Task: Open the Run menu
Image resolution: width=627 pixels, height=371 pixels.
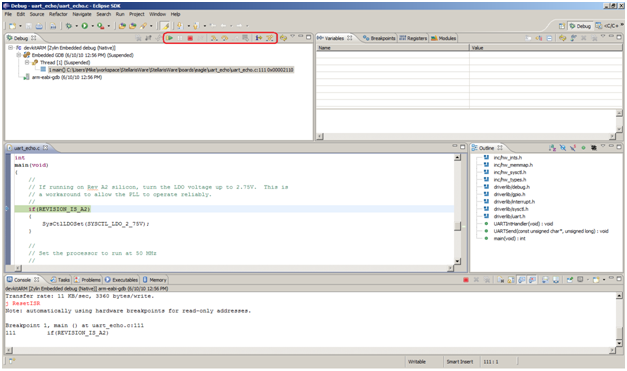Action: [x=120, y=14]
